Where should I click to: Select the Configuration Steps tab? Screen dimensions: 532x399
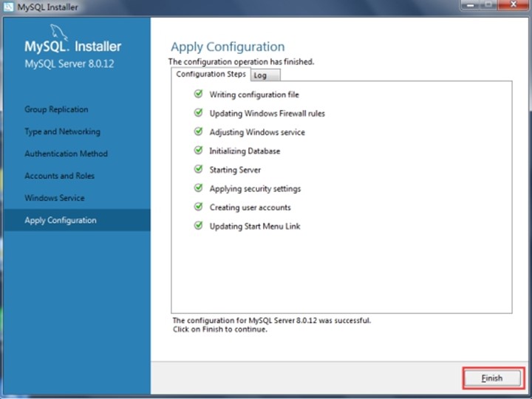click(x=211, y=75)
